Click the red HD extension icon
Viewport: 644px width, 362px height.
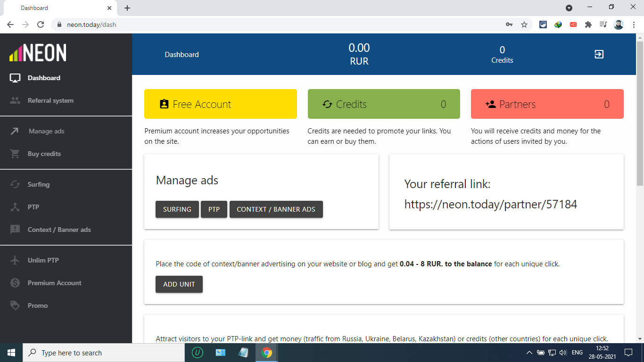[x=573, y=25]
